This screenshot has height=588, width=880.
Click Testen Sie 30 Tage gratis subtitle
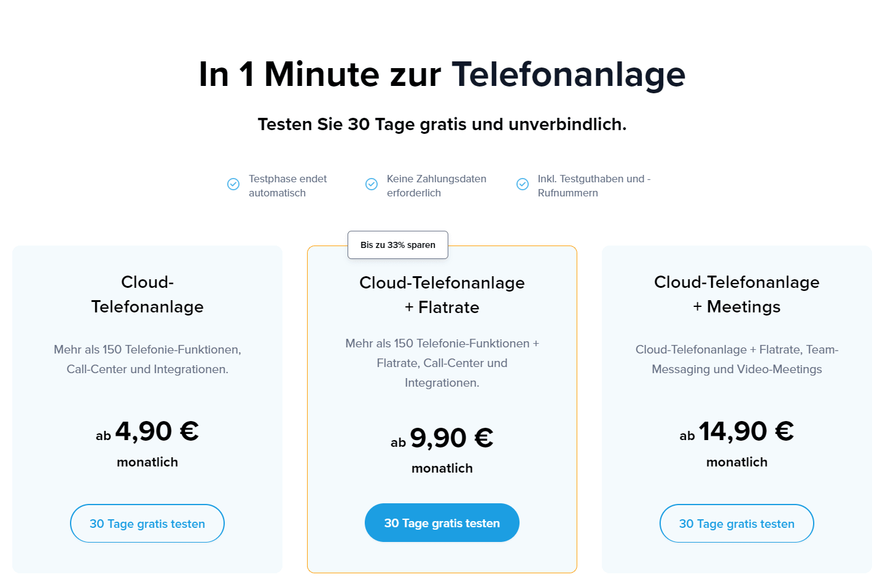coord(442,124)
